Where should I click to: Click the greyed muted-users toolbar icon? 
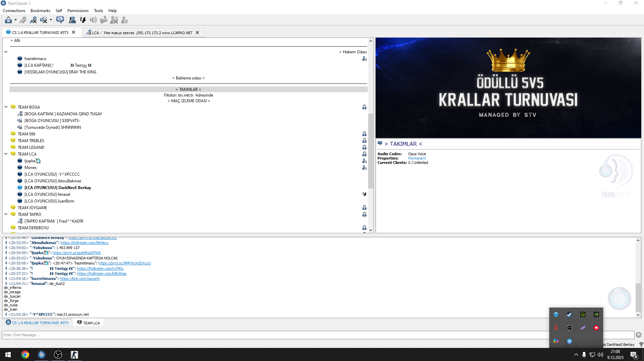coord(114,20)
